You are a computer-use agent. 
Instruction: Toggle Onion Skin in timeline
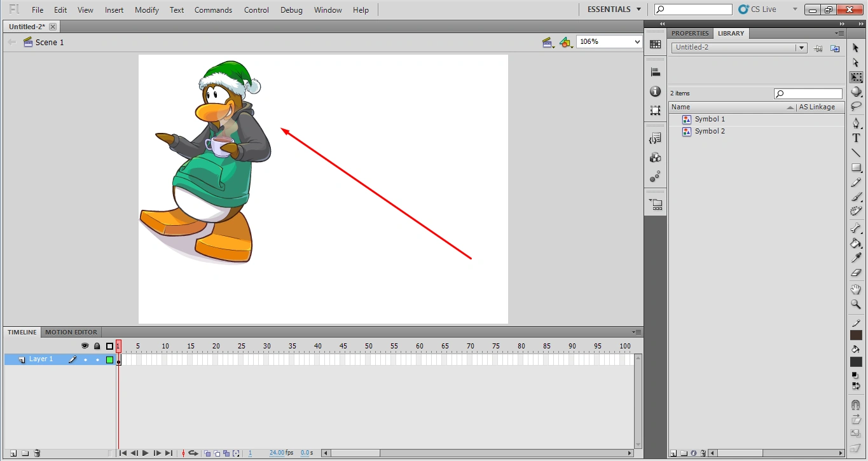point(207,453)
